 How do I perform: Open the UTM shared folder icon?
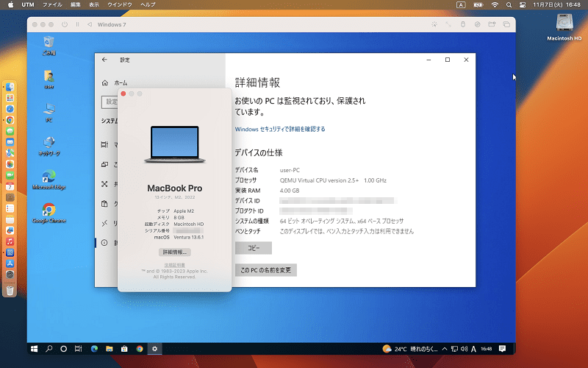492,24
